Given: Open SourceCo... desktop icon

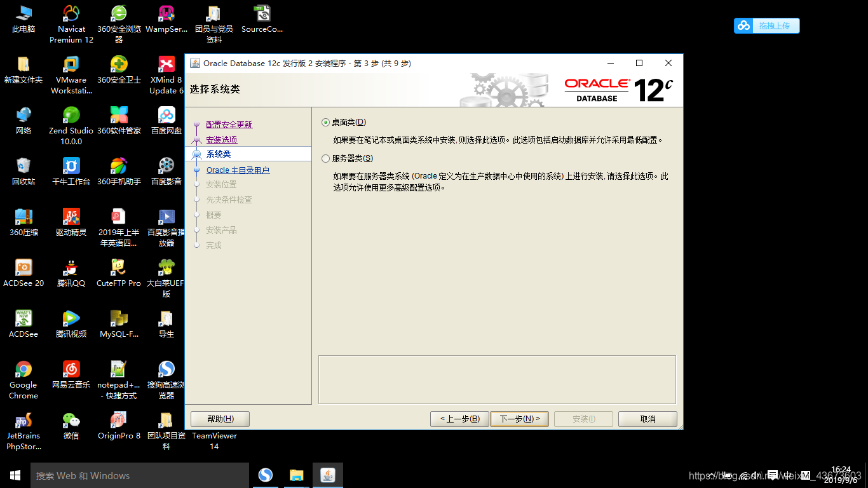Looking at the screenshot, I should click(262, 20).
